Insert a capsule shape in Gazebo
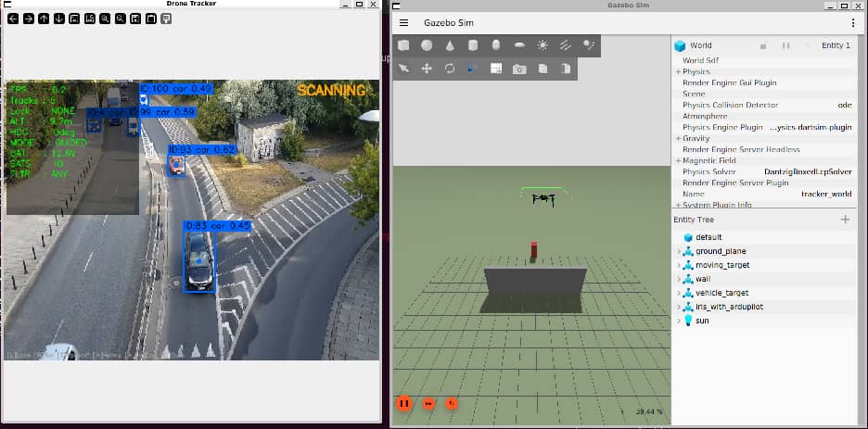868x429 pixels. (496, 45)
